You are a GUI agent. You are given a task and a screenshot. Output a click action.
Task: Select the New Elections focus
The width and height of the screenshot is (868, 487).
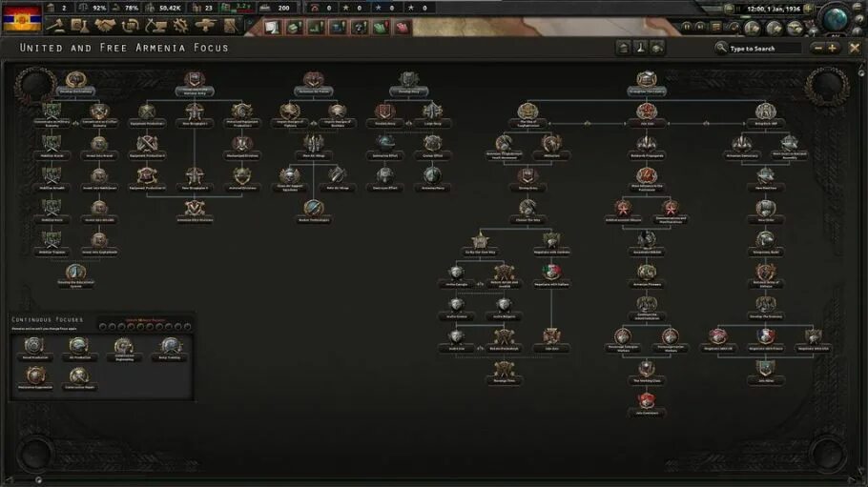click(766, 179)
